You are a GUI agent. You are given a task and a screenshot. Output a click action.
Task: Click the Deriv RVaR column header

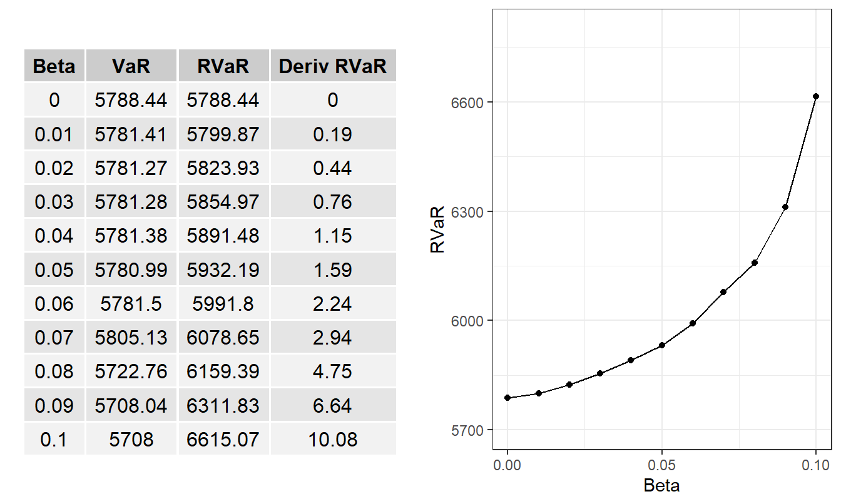coord(332,65)
